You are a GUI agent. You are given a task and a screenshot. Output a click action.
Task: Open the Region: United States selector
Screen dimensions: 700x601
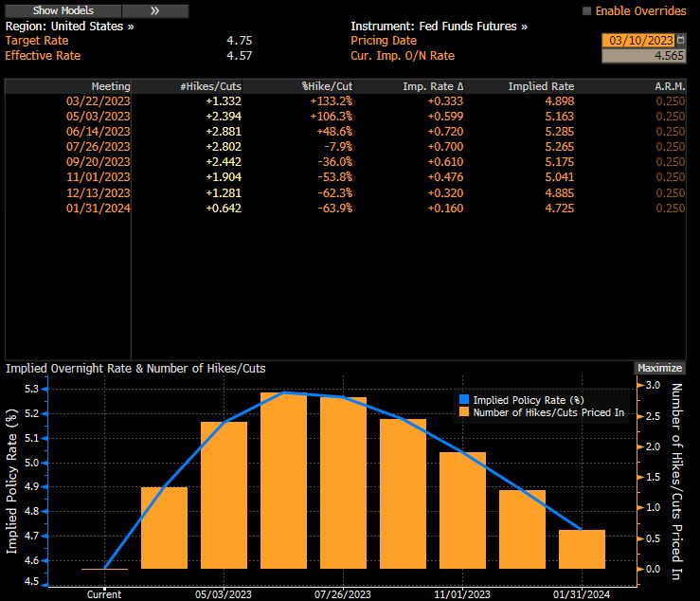click(70, 27)
